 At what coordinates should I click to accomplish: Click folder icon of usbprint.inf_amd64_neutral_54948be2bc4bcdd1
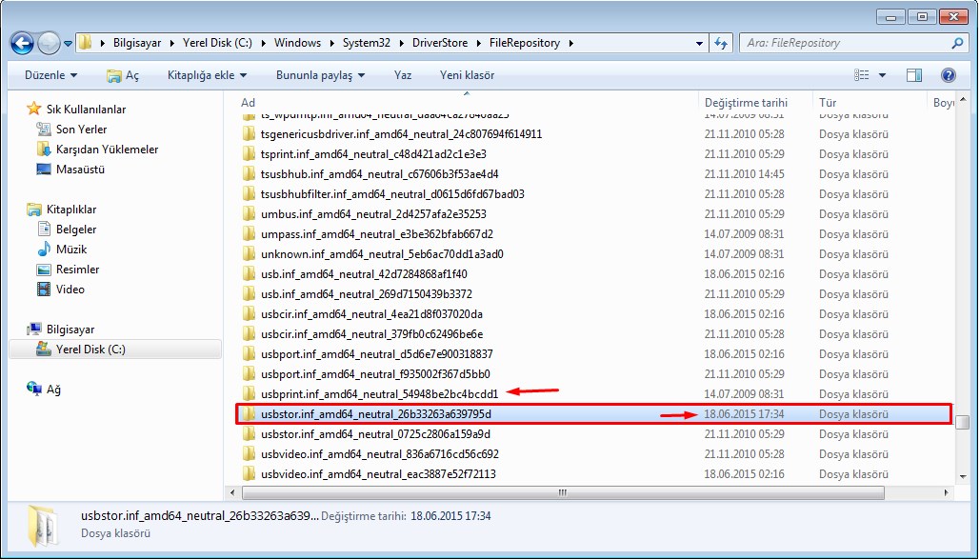(x=249, y=394)
